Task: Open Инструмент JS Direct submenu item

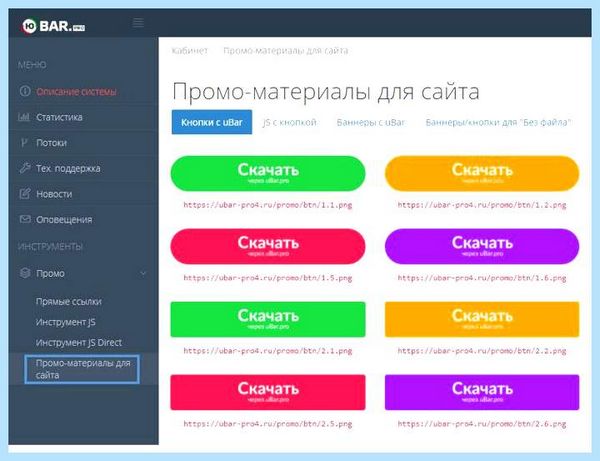Action: (x=78, y=342)
